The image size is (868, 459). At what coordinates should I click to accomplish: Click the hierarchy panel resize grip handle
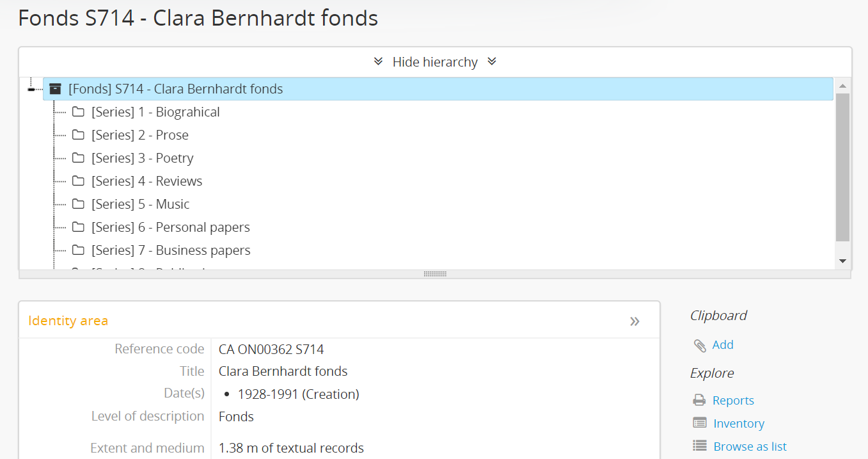435,274
